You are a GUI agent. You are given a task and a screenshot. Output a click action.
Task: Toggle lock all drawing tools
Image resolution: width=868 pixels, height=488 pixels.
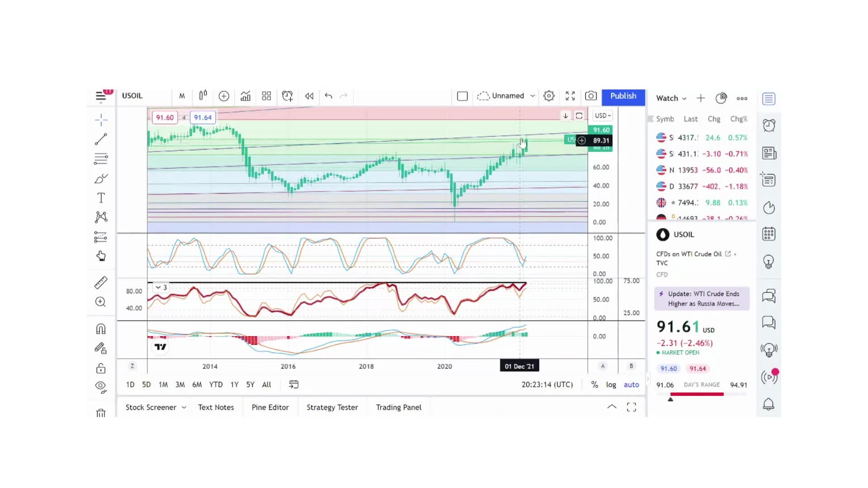click(101, 368)
